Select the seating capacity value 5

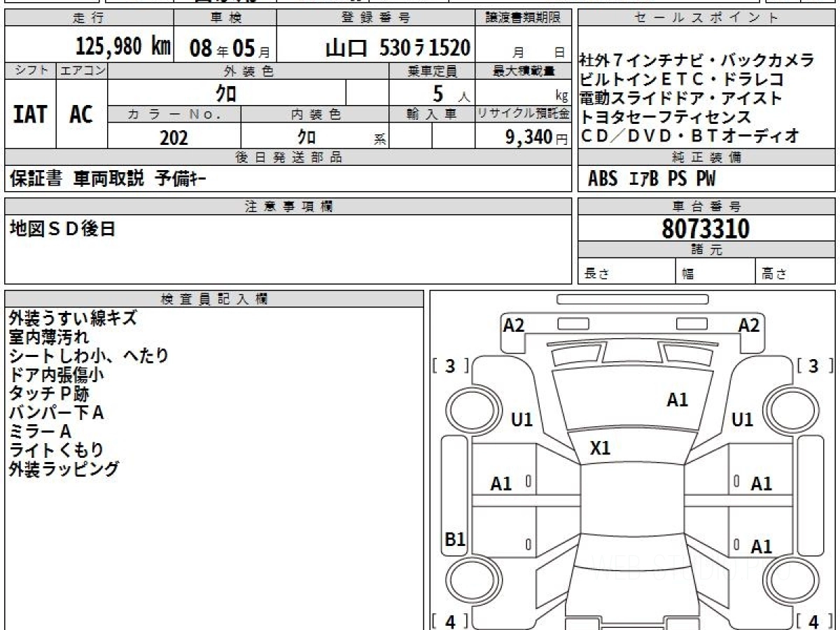point(438,94)
